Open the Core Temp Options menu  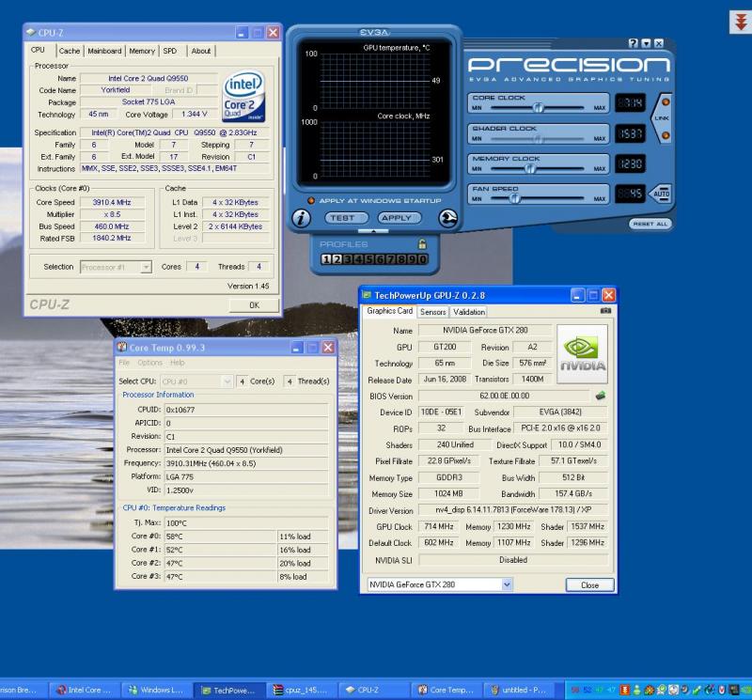pos(150,363)
